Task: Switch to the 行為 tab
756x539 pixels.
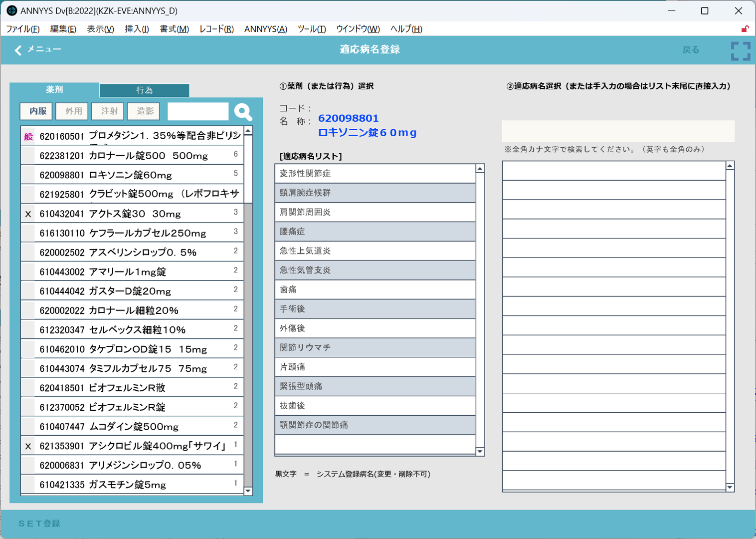Action: [x=144, y=90]
